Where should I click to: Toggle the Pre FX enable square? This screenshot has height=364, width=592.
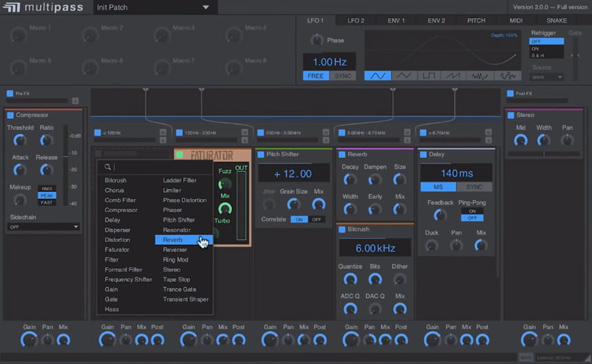[x=10, y=93]
